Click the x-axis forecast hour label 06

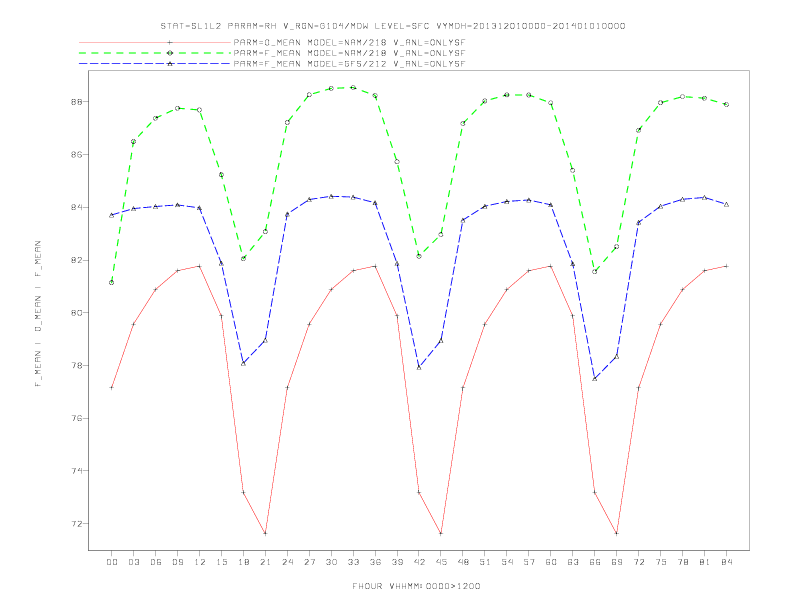point(156,562)
